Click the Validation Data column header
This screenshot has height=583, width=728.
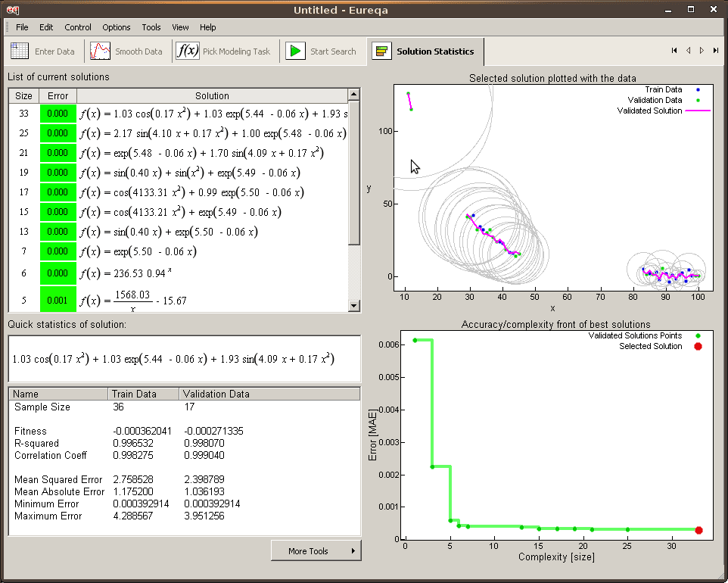(269, 394)
